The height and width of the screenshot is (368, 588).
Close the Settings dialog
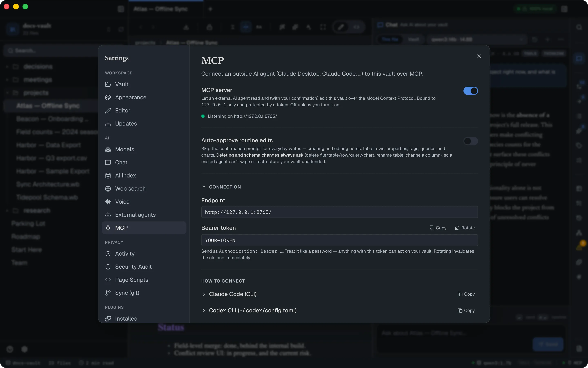click(479, 56)
